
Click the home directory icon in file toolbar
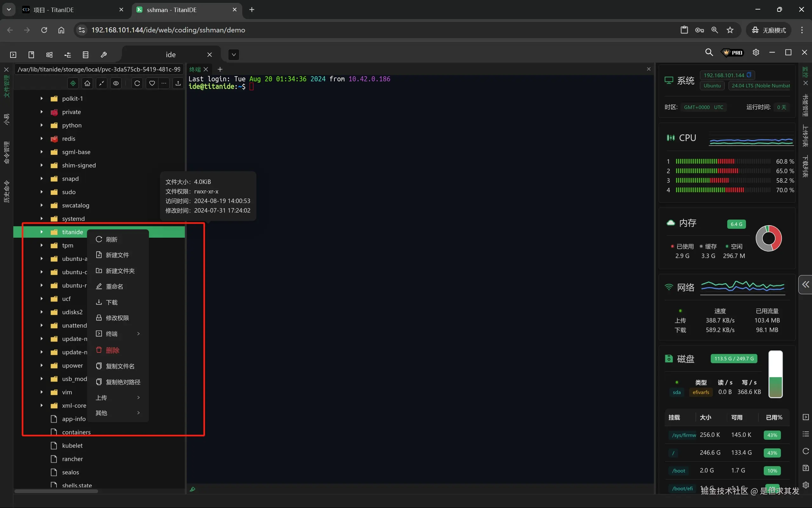(87, 83)
